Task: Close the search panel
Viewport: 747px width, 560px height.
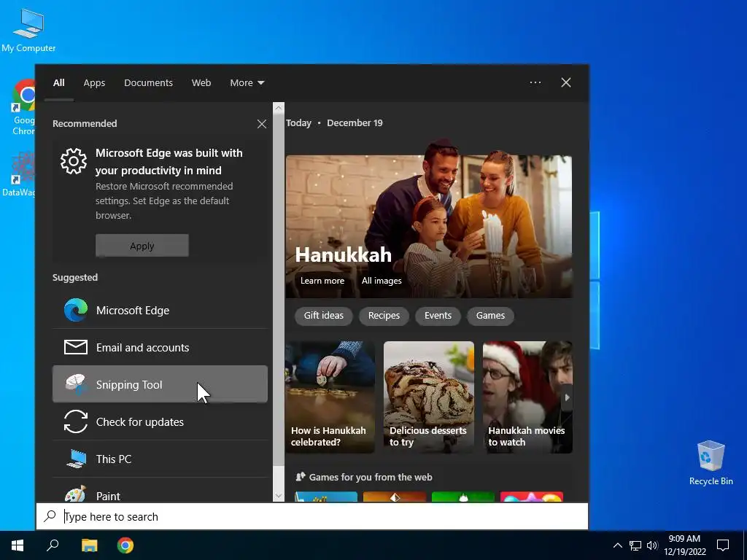Action: tap(566, 82)
